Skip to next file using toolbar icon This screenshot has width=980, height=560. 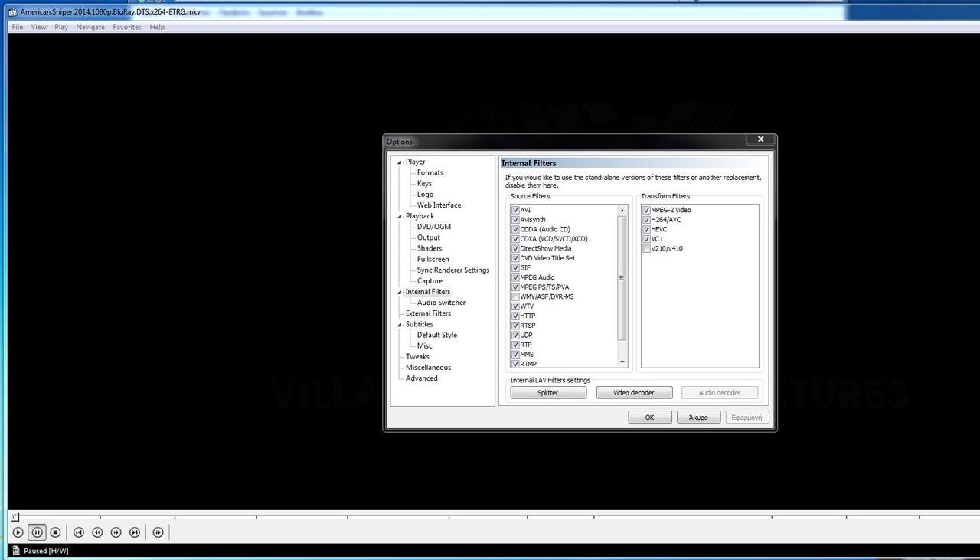tap(135, 532)
